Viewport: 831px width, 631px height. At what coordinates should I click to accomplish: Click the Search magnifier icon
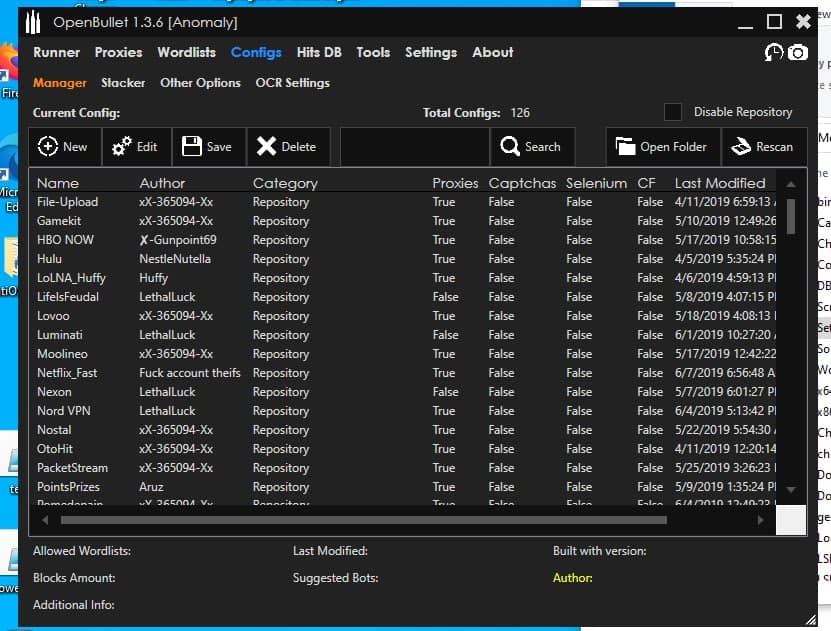(510, 146)
